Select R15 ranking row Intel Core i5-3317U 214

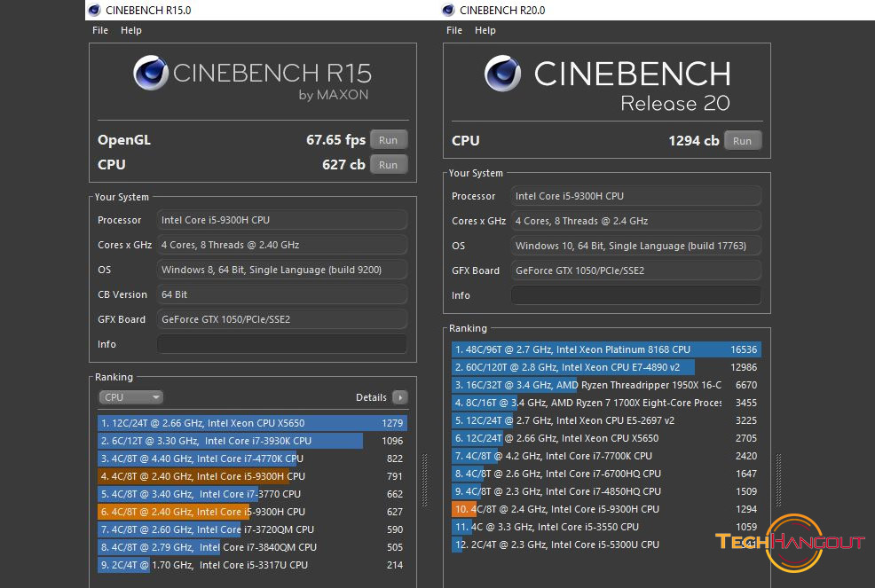252,565
